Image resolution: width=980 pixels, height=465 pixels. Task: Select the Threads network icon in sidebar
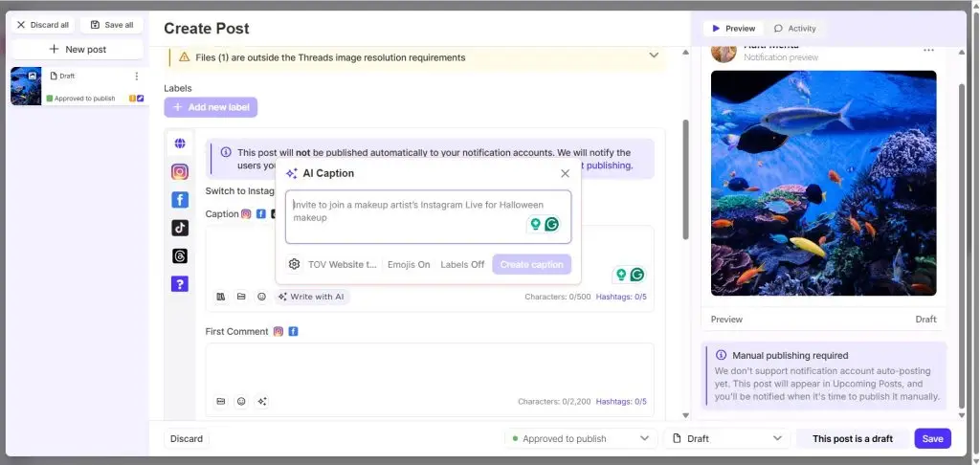(x=180, y=256)
